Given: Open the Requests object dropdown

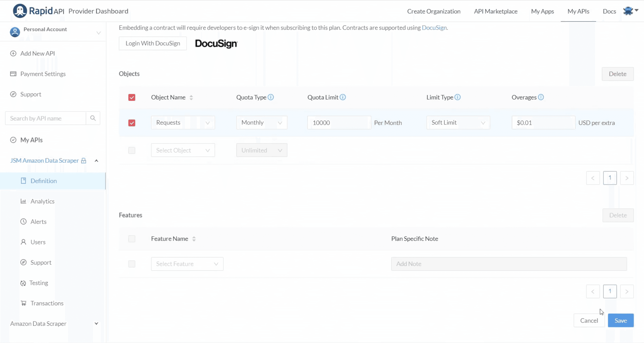Looking at the screenshot, I should pos(183,123).
